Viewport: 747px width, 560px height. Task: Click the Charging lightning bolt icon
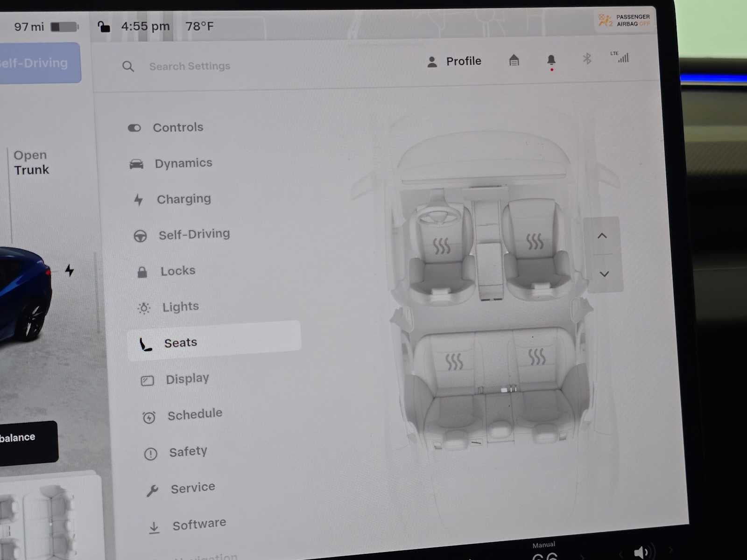point(138,200)
